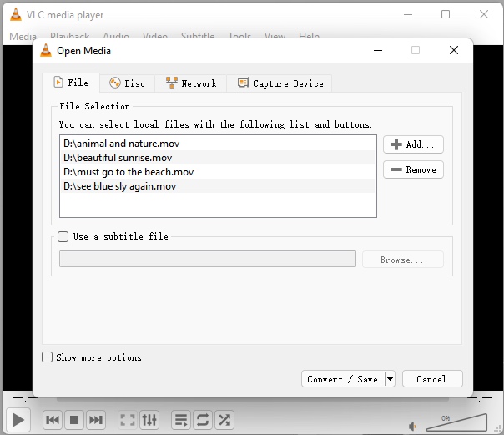Click the Next media button
Screen dimensions: 504x435
pyautogui.click(x=96, y=420)
